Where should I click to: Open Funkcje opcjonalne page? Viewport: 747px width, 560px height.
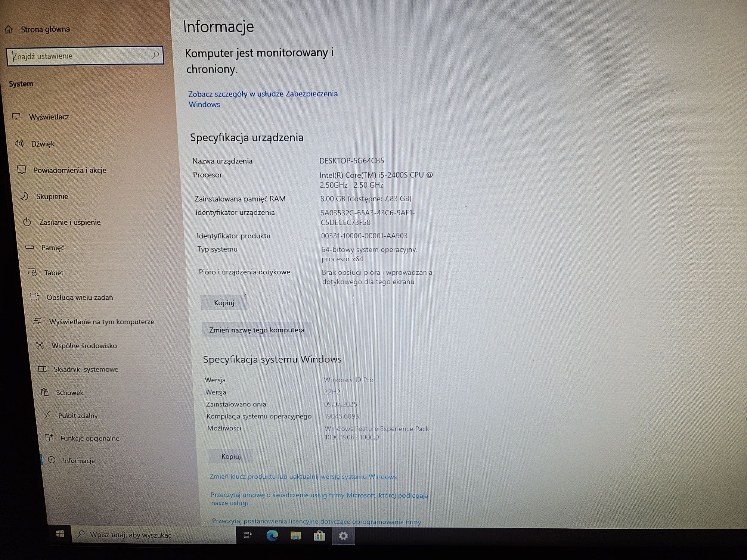(x=90, y=438)
